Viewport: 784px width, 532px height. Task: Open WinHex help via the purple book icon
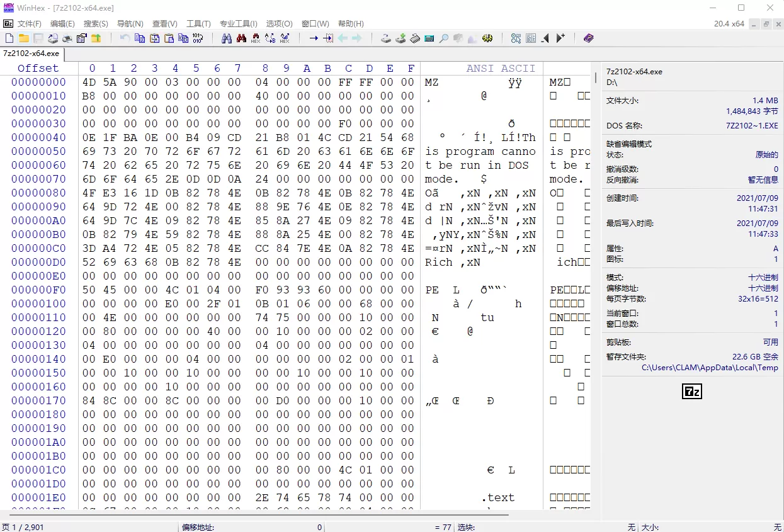588,38
